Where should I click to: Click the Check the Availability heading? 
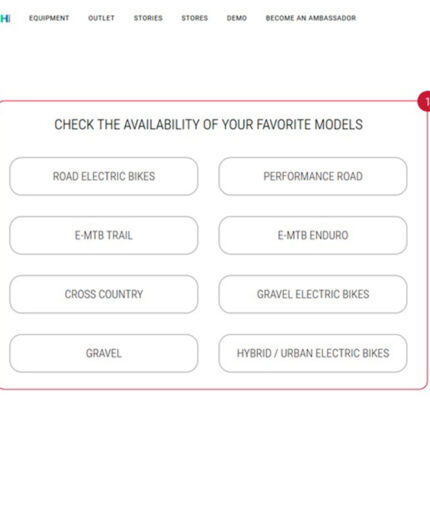(x=209, y=125)
